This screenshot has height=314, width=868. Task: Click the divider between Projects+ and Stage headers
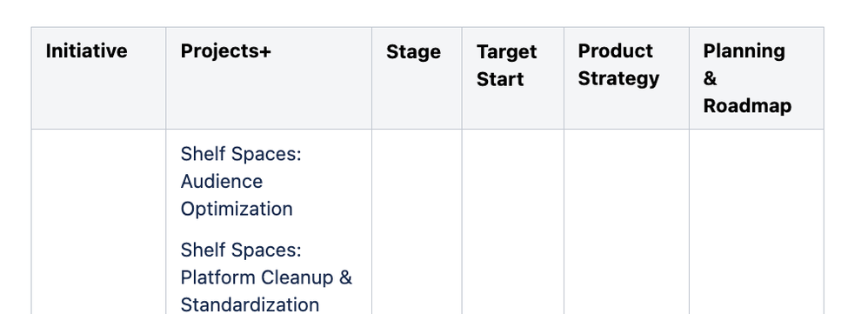(x=371, y=78)
